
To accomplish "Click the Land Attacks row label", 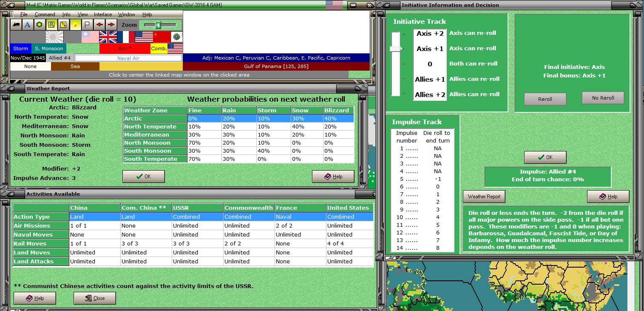I will click(41, 261).
